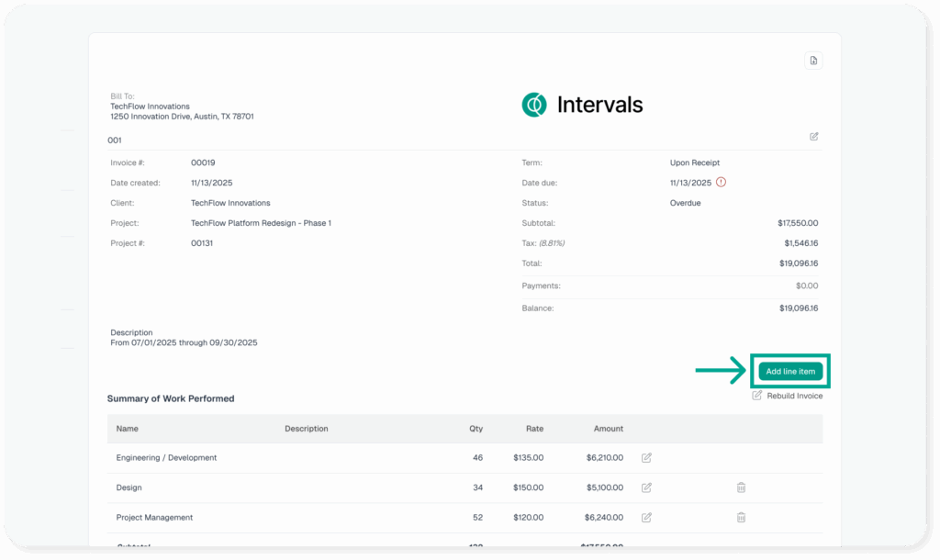Click the red overdue warning icon
Image resolution: width=940 pixels, height=560 pixels.
[721, 183]
